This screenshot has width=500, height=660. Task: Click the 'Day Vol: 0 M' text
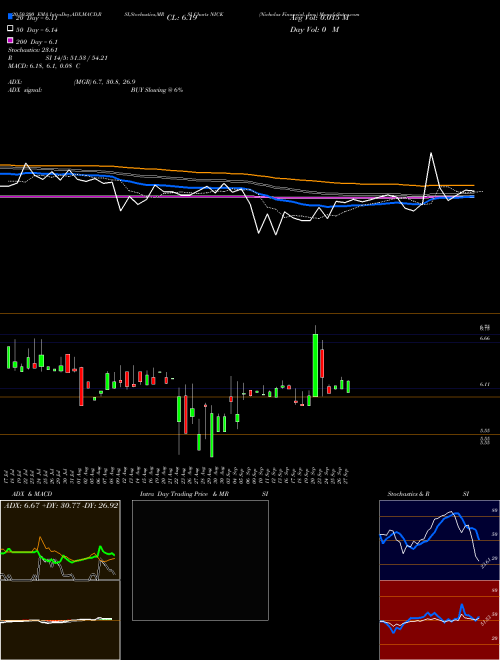click(314, 30)
